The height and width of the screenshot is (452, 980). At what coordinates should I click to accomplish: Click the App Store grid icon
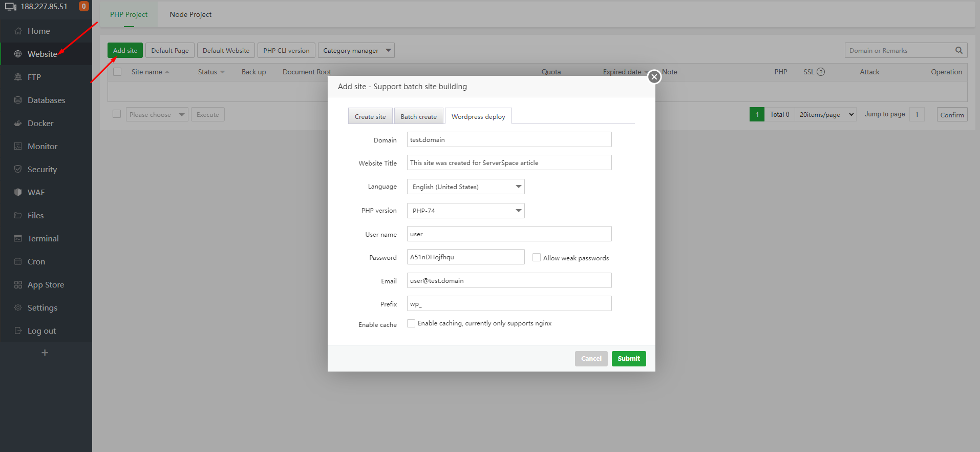(x=18, y=284)
